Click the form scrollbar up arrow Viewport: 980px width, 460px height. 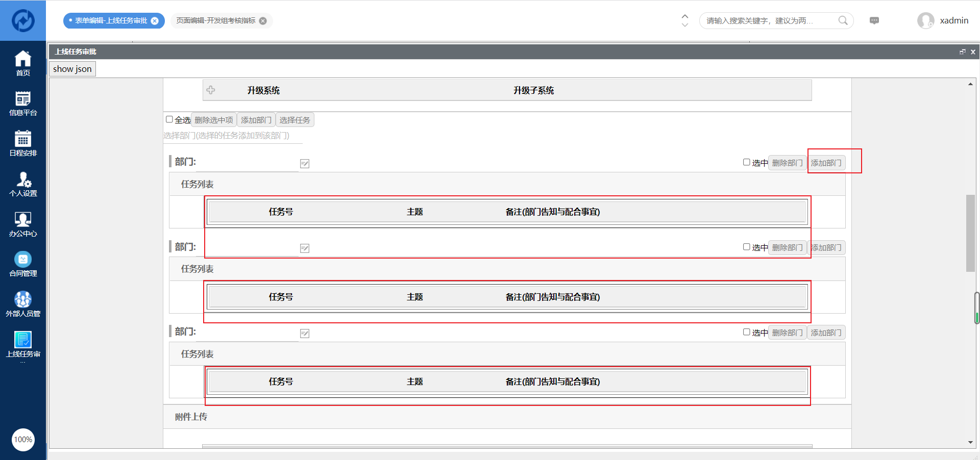coord(970,84)
